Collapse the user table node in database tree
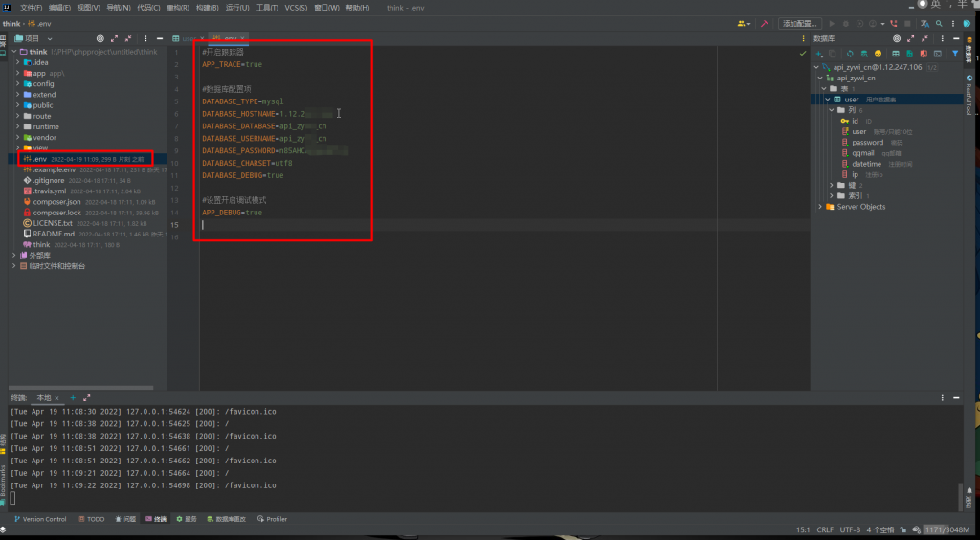The height and width of the screenshot is (540, 980). pos(828,100)
